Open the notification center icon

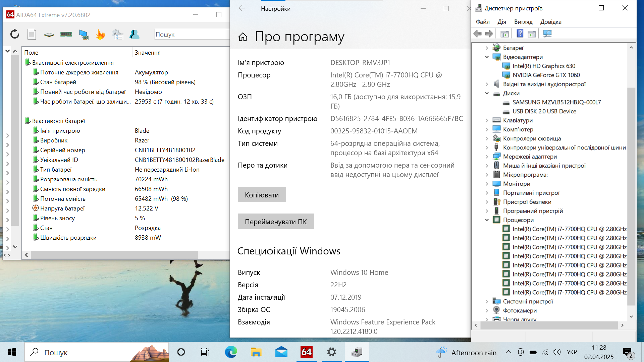click(x=628, y=353)
